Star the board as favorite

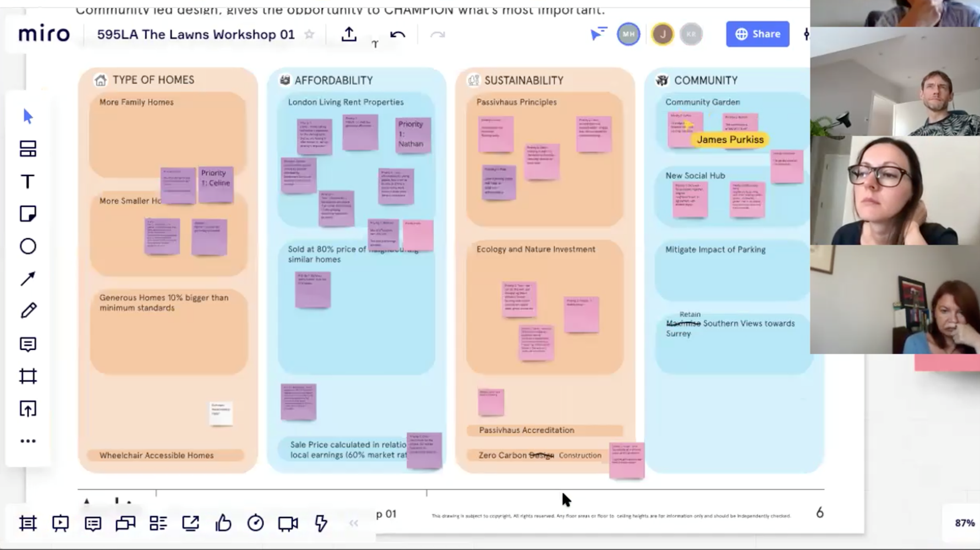[x=310, y=35]
